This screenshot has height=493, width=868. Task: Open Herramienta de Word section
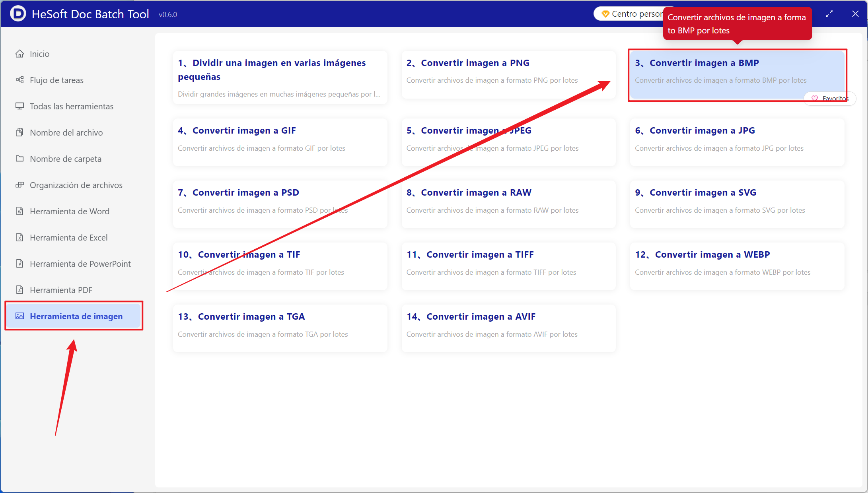(x=74, y=211)
